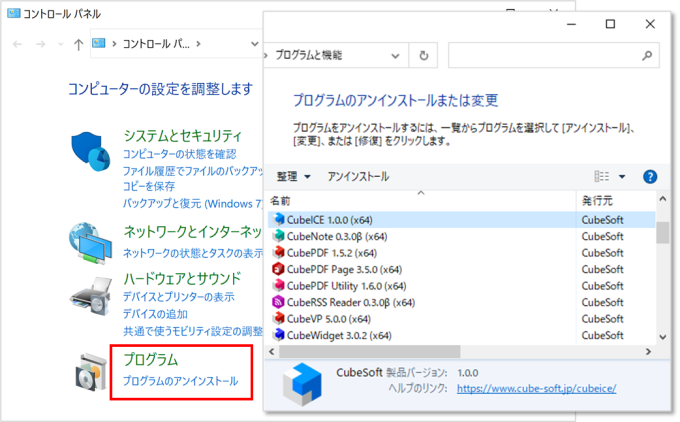Viewport: 680px width, 422px height.
Task: Expand the Control Panel address bar dropdown
Action: [255, 44]
